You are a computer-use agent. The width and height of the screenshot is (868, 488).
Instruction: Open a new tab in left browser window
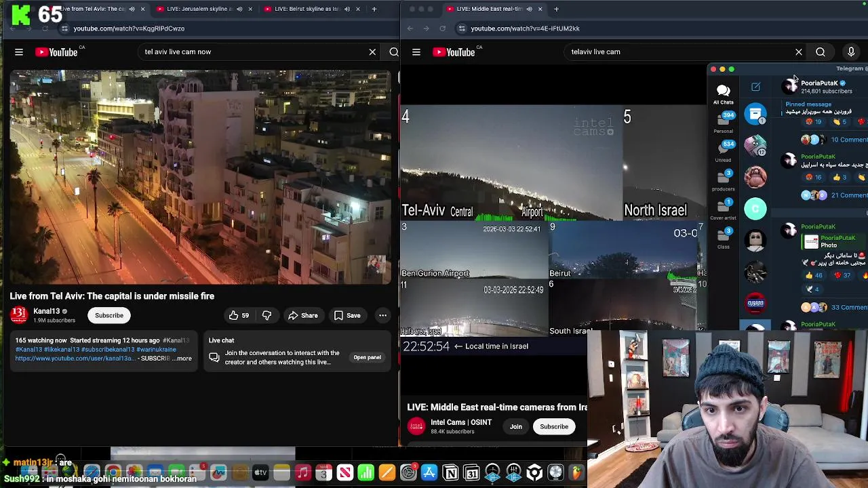point(375,9)
